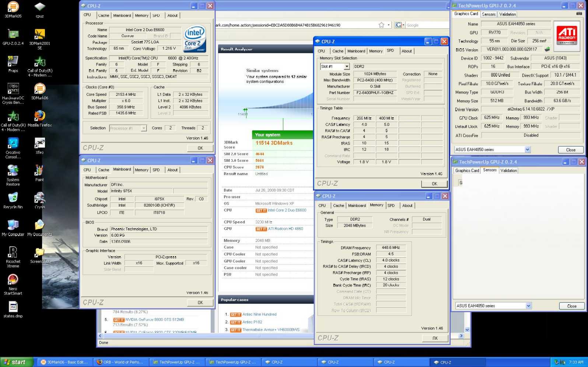
Task: Click the ATI Radeon logo in GPU-Z
Action: (567, 35)
